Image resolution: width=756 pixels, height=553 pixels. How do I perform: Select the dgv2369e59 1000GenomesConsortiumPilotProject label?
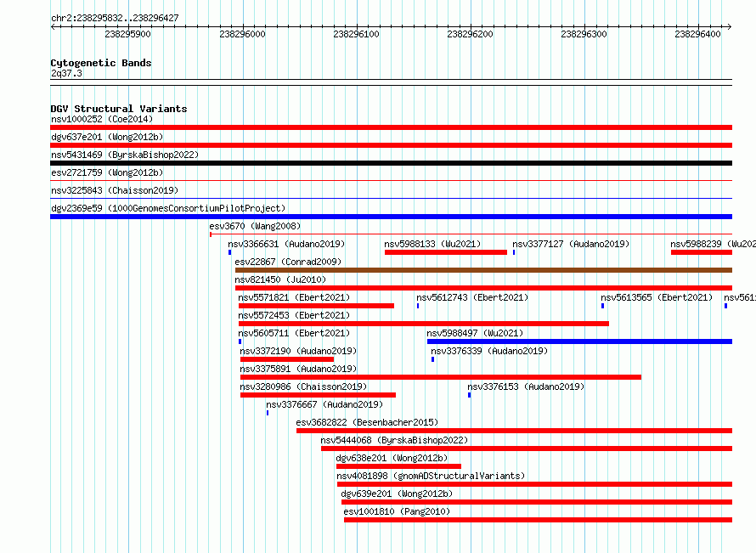[x=168, y=208]
